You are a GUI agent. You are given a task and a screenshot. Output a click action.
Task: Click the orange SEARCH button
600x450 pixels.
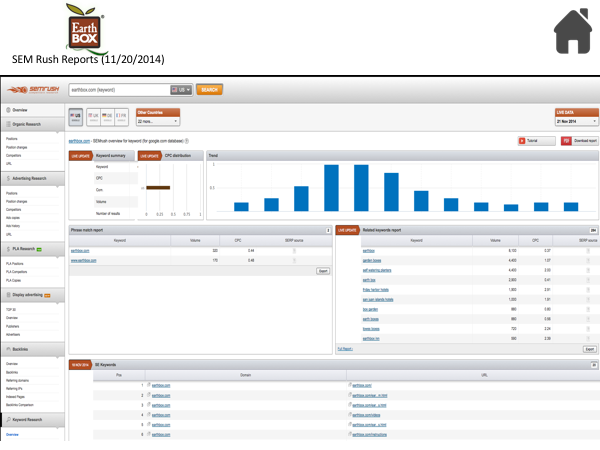209,90
